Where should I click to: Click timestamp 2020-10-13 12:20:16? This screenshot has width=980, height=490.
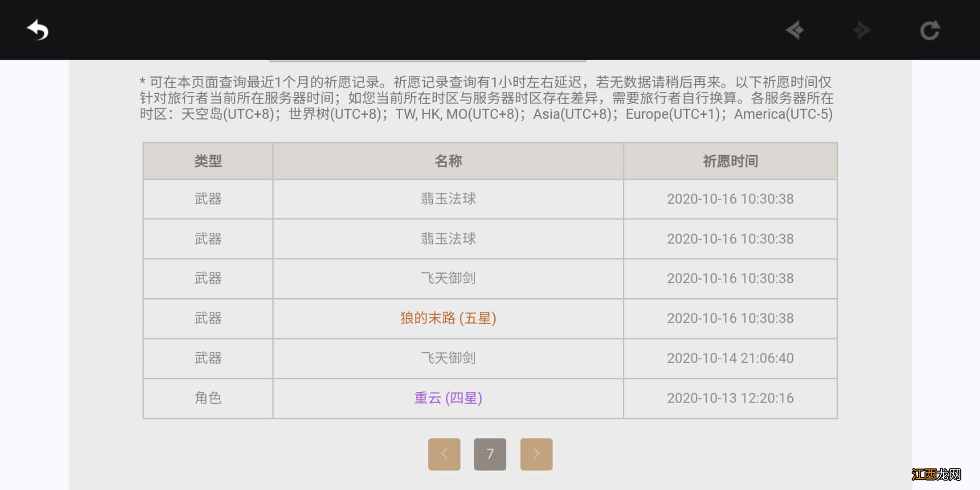click(x=730, y=398)
